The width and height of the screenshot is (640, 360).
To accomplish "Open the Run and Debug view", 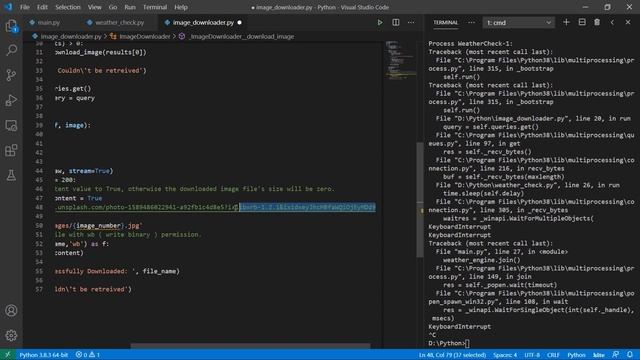I will [11, 100].
